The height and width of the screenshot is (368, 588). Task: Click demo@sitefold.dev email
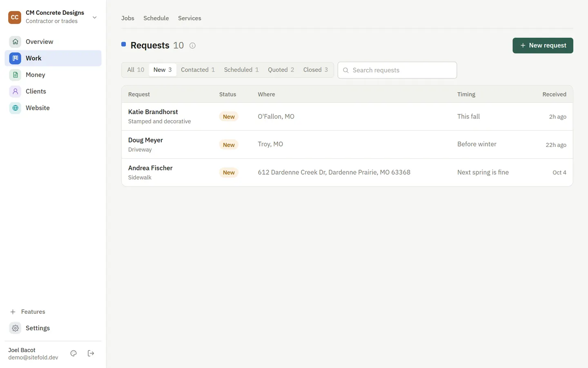click(33, 357)
